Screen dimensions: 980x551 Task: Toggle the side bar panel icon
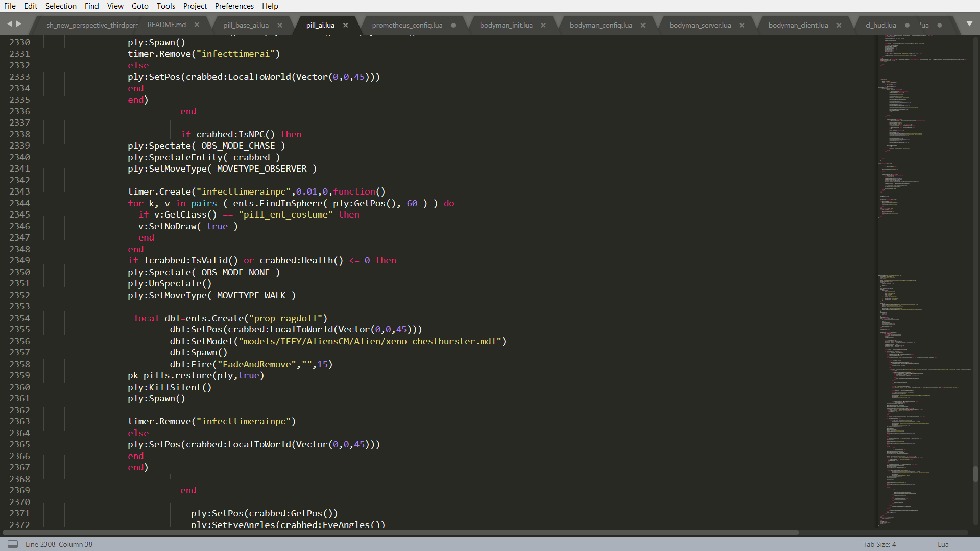[x=13, y=544]
